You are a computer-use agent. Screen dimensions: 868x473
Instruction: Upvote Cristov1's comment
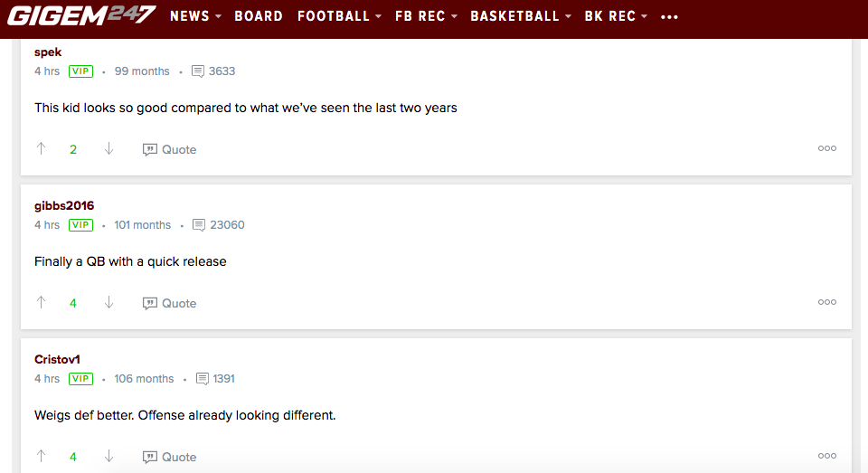(x=41, y=457)
